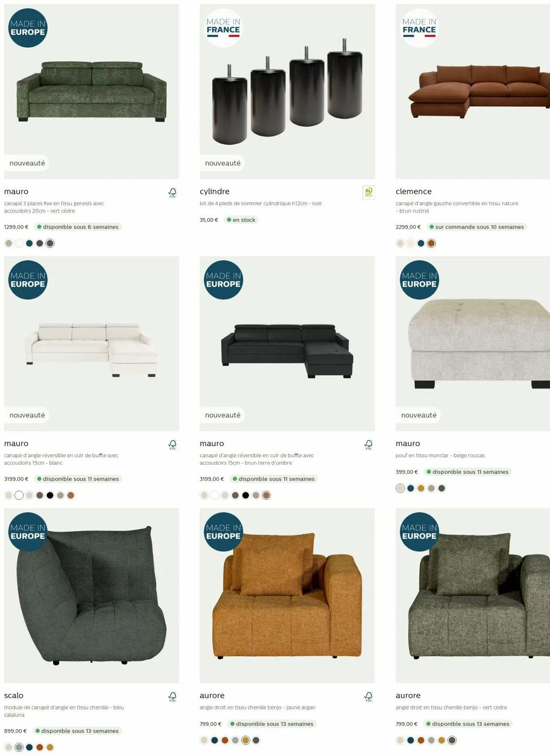
Task: Click nouveauté tag on mauro pouf image
Action: (418, 415)
